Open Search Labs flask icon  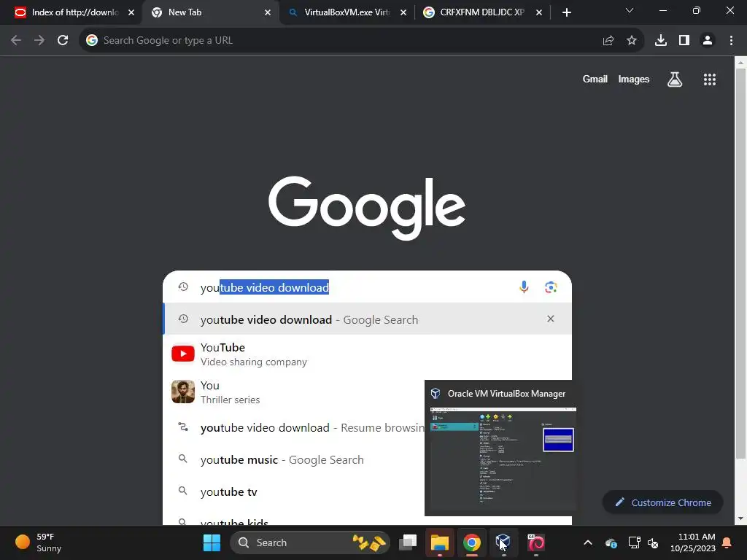[x=675, y=79]
